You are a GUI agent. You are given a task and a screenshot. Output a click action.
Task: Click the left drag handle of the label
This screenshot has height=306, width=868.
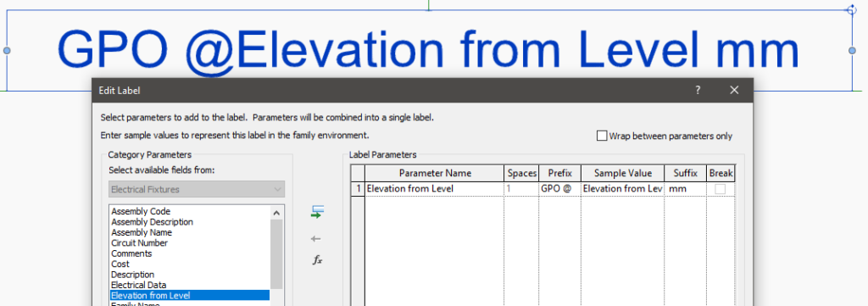tap(7, 50)
